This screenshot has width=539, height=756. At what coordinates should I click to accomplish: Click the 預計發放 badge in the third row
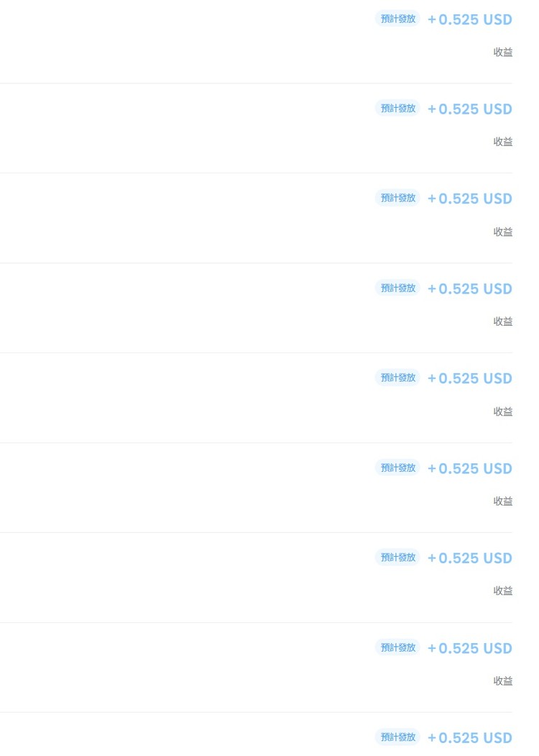tap(397, 198)
